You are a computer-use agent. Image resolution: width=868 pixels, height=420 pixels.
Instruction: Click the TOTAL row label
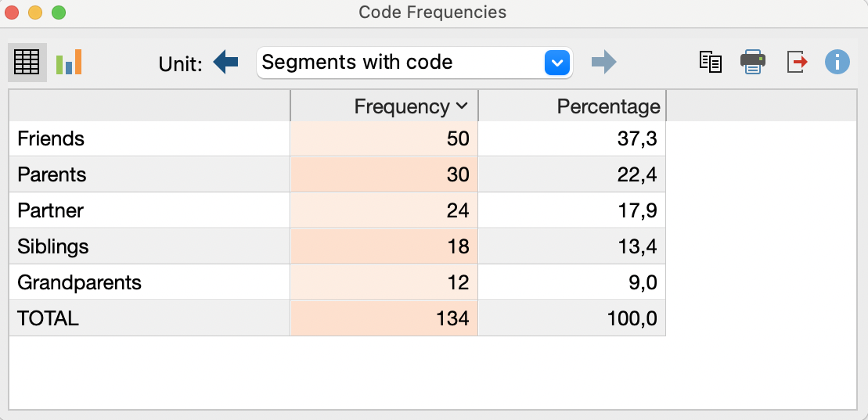pyautogui.click(x=48, y=318)
